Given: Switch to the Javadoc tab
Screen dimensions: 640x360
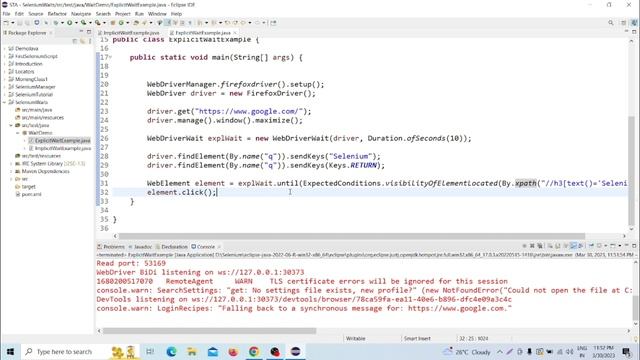Looking at the screenshot, I should tap(140, 247).
